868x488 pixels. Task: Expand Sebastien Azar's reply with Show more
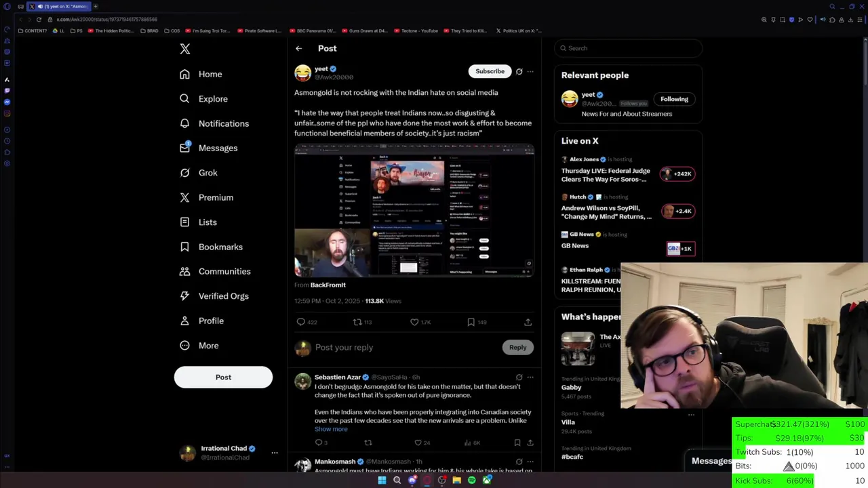tap(331, 429)
